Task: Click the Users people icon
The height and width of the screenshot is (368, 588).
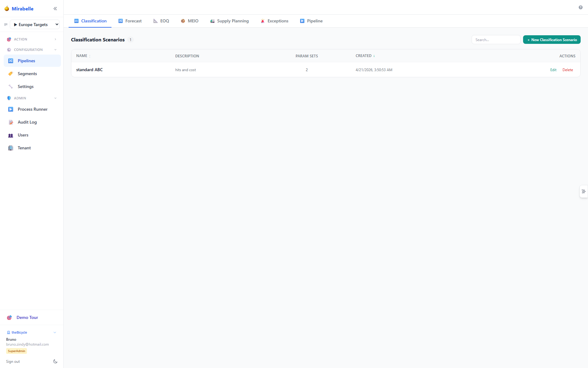Action: click(11, 135)
